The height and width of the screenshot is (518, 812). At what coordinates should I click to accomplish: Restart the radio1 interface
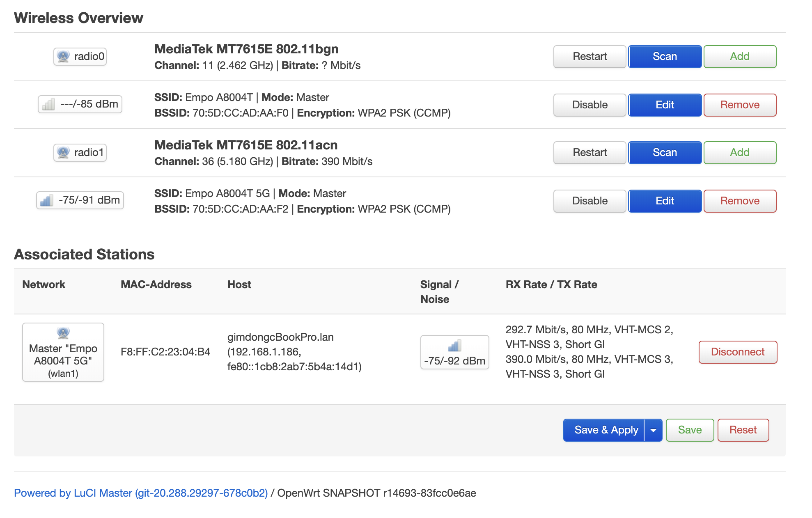589,152
